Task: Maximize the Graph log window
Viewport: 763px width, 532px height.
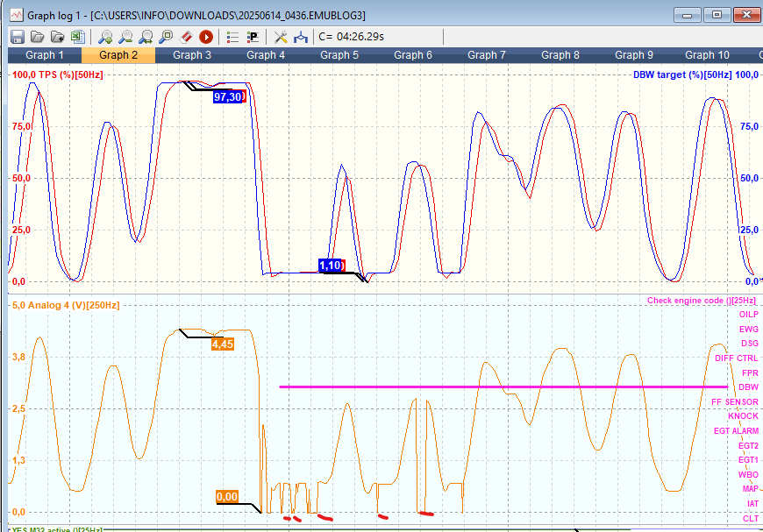Action: 717,15
